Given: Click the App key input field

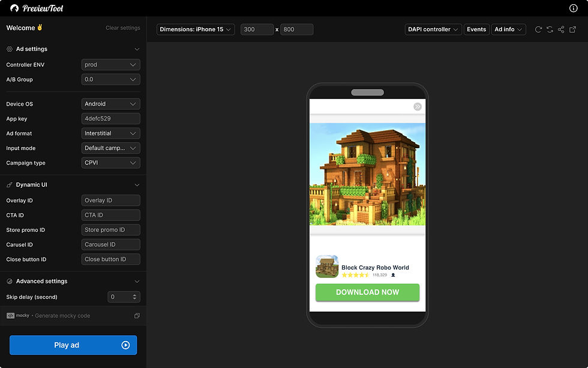Looking at the screenshot, I should pyautogui.click(x=110, y=118).
